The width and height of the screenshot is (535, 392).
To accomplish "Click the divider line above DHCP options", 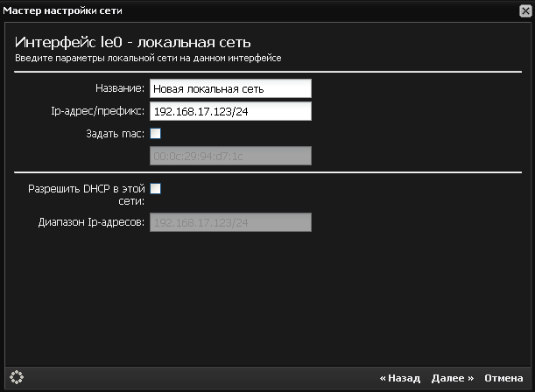I will (x=267, y=172).
